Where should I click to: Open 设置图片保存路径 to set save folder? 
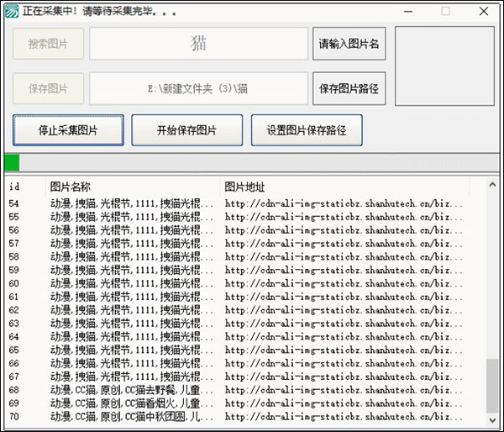(307, 130)
